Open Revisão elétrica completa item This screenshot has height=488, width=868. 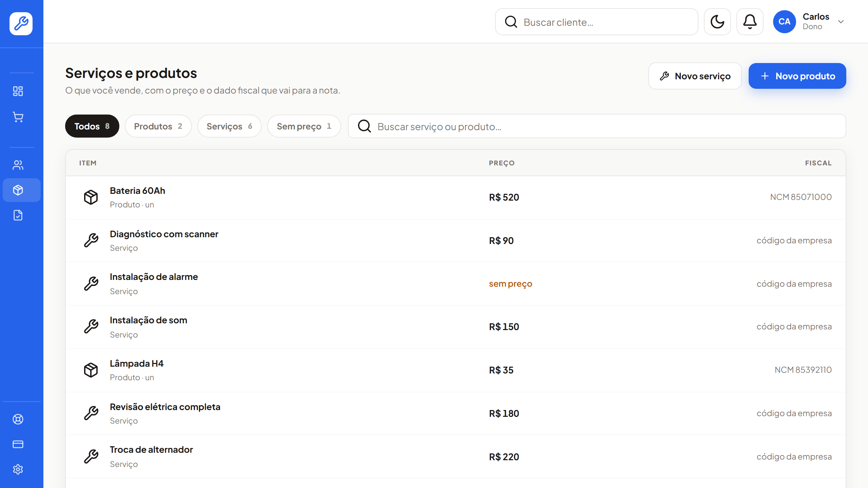pyautogui.click(x=455, y=413)
